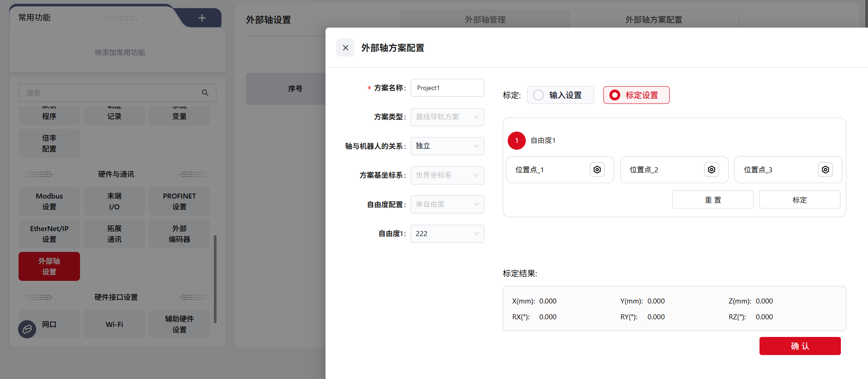Image resolution: width=868 pixels, height=379 pixels.
Task: Click the plus icon to add a tab
Action: pos(202,18)
